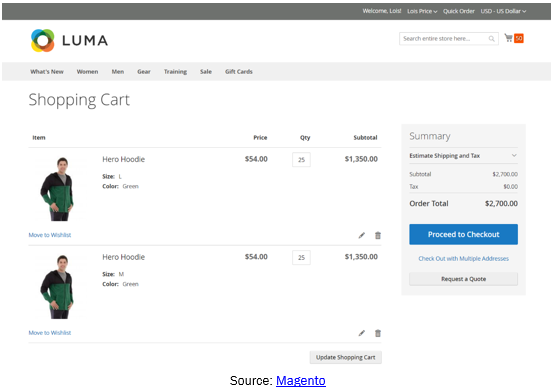Click the search entire store field
The image size is (553, 390).
click(449, 38)
